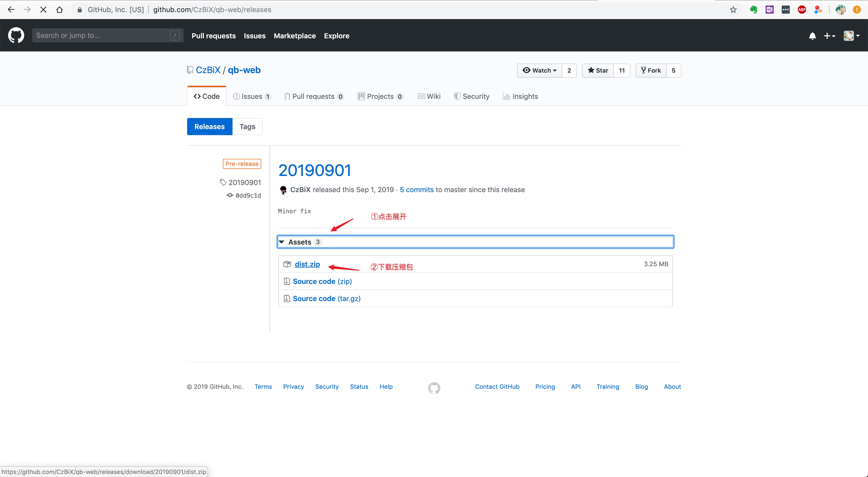
Task: Click the AdBlock Plus extension icon
Action: coord(802,10)
